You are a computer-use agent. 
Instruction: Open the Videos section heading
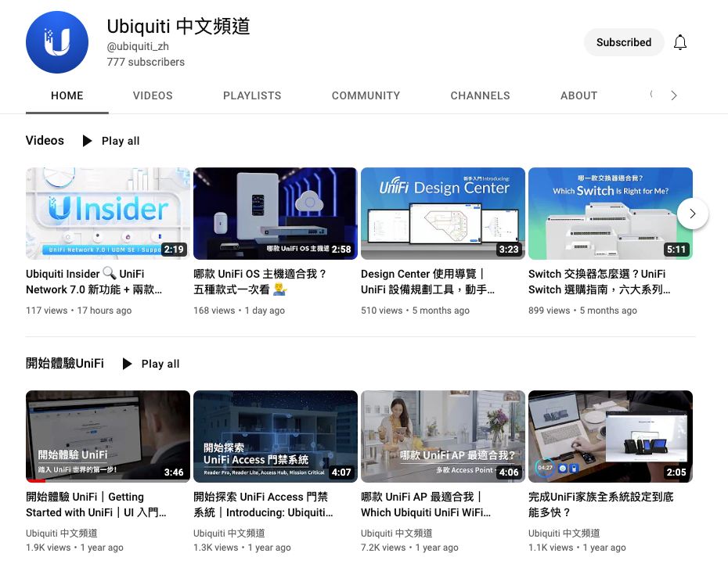45,141
